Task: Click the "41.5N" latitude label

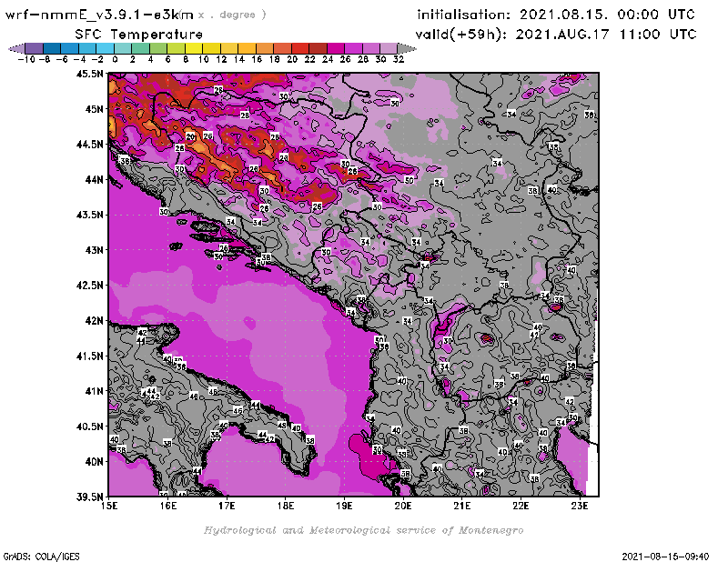Action: (89, 356)
